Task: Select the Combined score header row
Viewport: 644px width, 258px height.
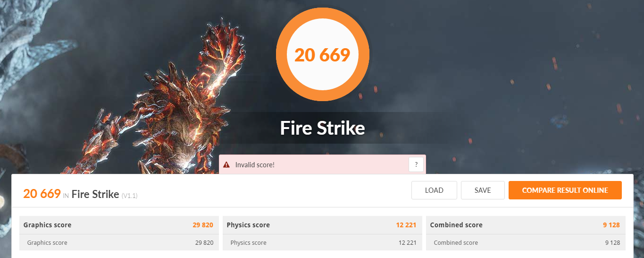Action: click(526, 225)
